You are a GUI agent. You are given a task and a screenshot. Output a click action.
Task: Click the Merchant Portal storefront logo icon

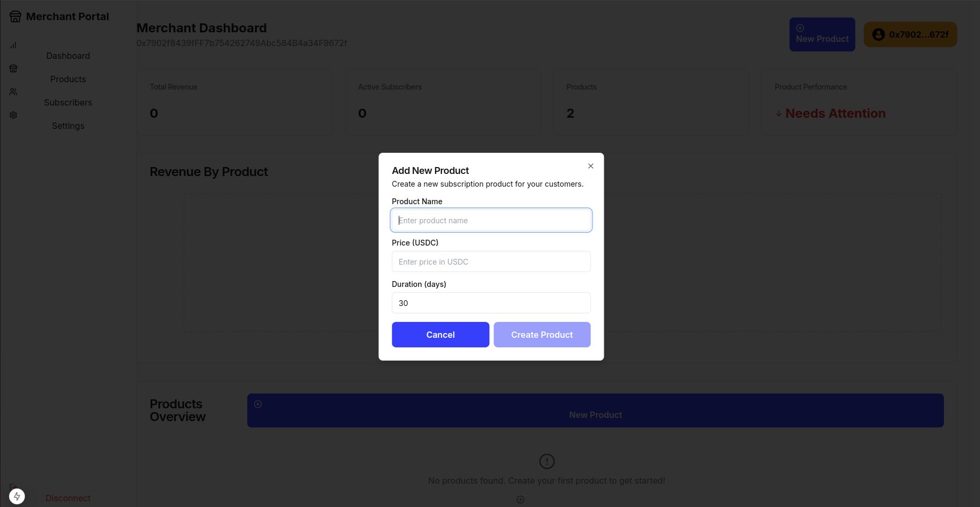click(x=15, y=16)
